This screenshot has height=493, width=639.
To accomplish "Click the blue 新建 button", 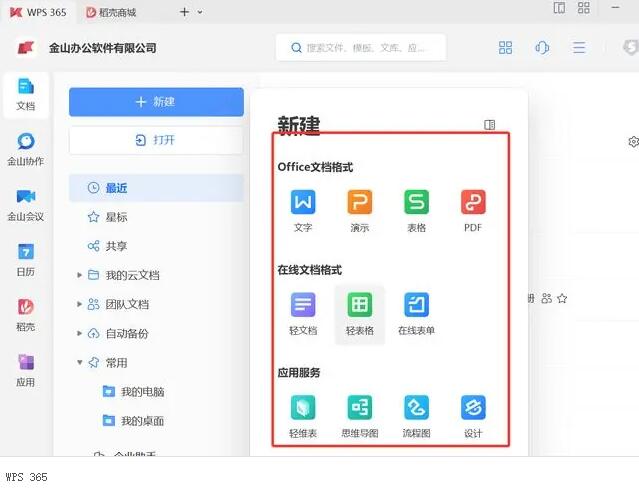I will pos(156,102).
